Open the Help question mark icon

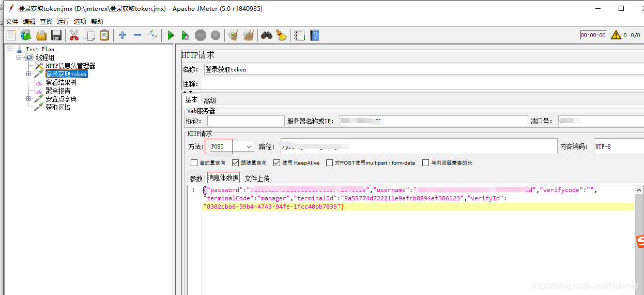point(314,35)
